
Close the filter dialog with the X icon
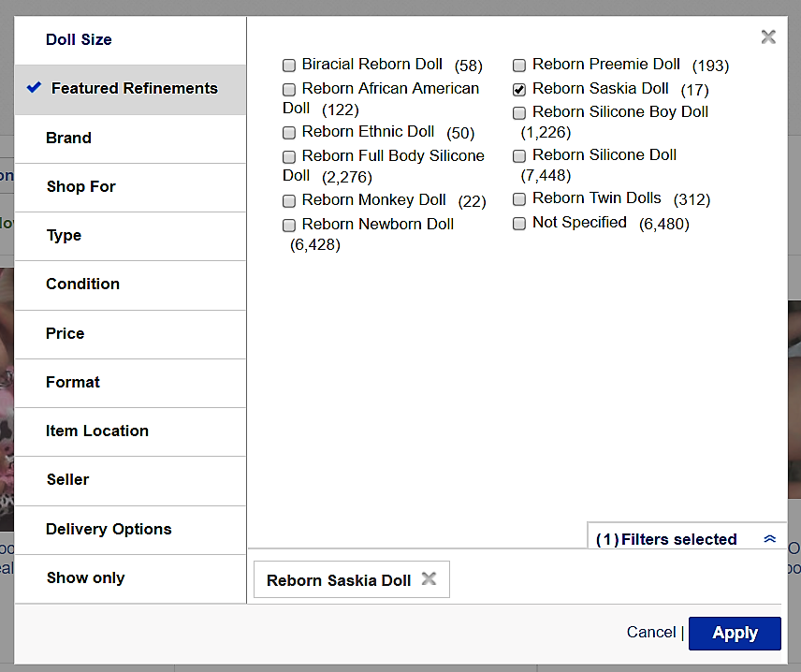tap(768, 37)
